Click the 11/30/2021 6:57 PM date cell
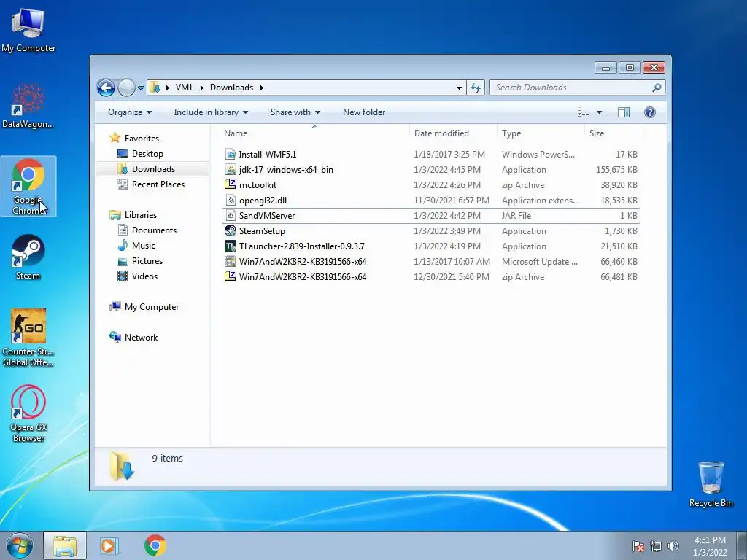Image resolution: width=747 pixels, height=560 pixels. pyautogui.click(x=451, y=201)
